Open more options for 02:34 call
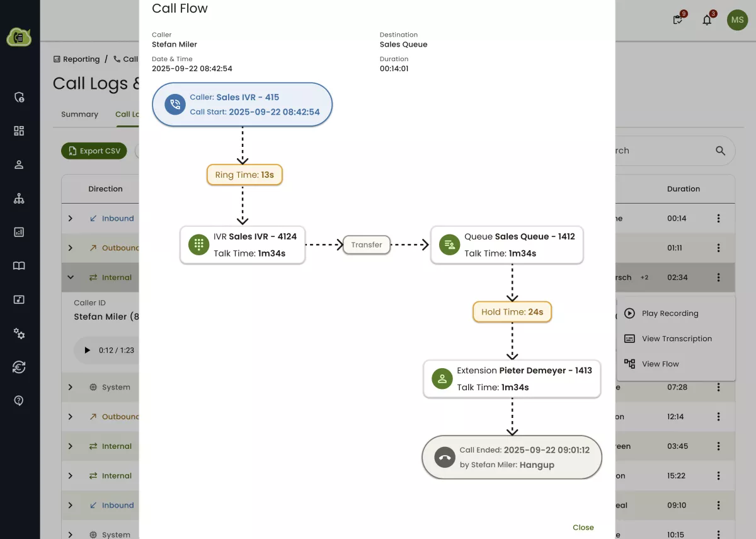756x539 pixels. pos(718,277)
